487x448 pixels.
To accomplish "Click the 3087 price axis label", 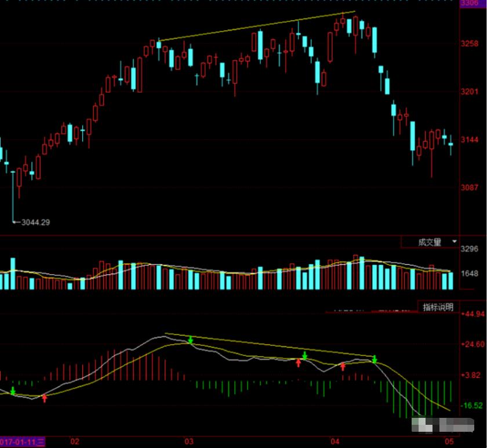I will tap(469, 188).
